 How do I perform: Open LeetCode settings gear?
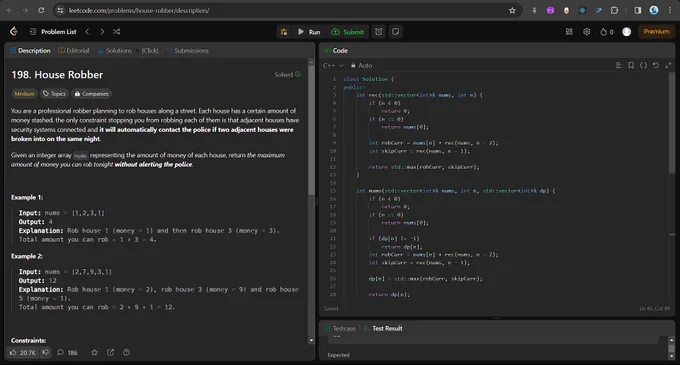586,32
